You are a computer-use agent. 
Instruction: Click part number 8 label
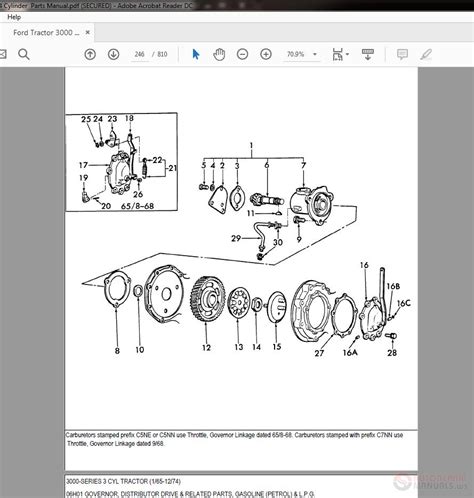[117, 351]
